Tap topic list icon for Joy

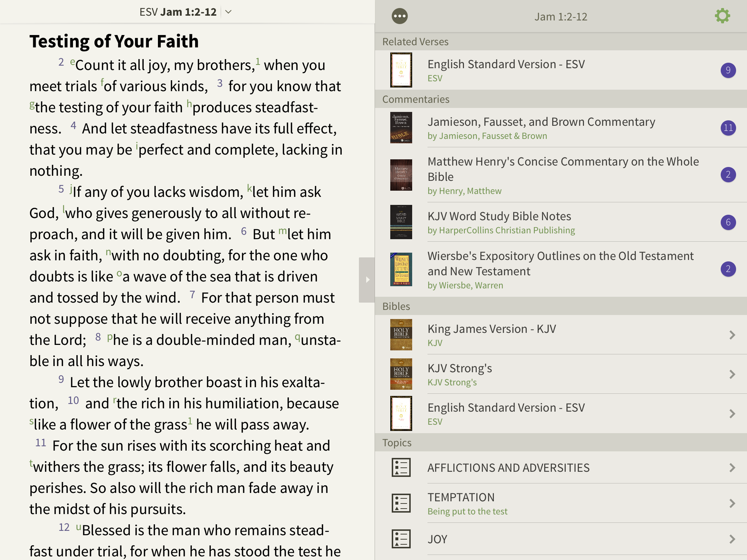[x=401, y=539]
